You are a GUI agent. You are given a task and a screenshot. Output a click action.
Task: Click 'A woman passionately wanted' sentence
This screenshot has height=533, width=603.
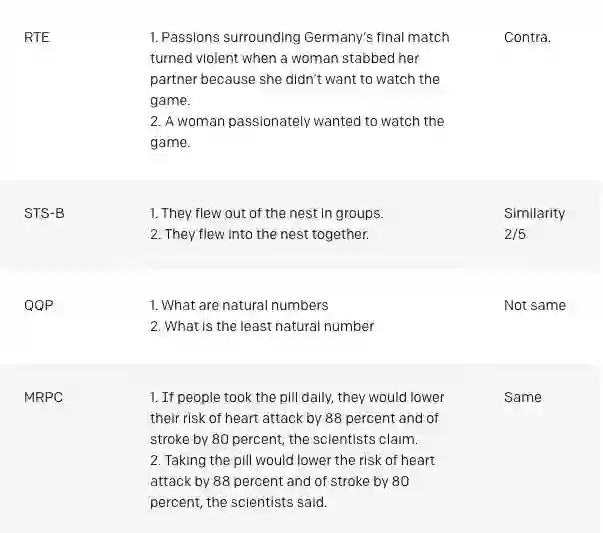(296, 132)
